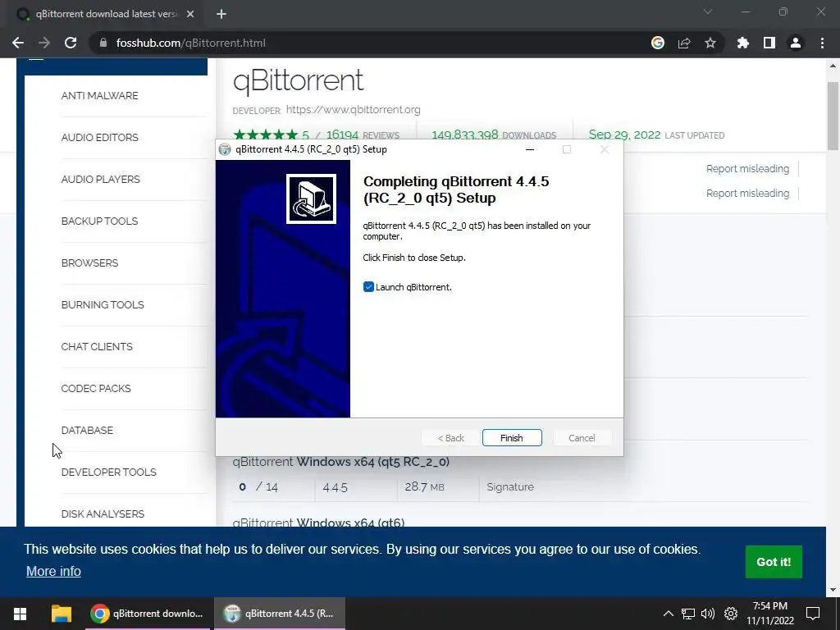Uncheck the Launch qBittorrent checkbox
This screenshot has height=630, width=840.
[368, 287]
